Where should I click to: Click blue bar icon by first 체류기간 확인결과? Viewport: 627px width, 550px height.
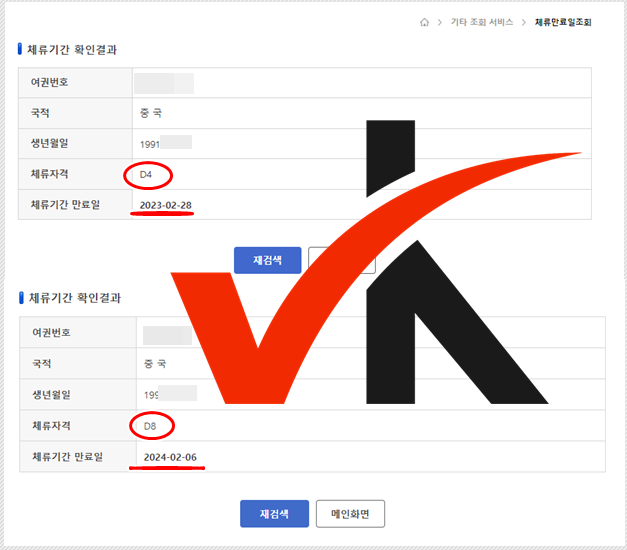20,49
